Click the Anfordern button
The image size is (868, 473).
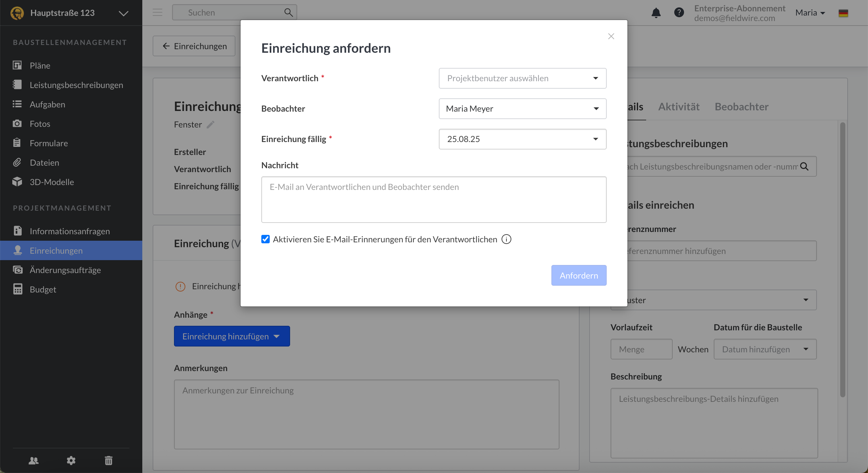coord(579,275)
